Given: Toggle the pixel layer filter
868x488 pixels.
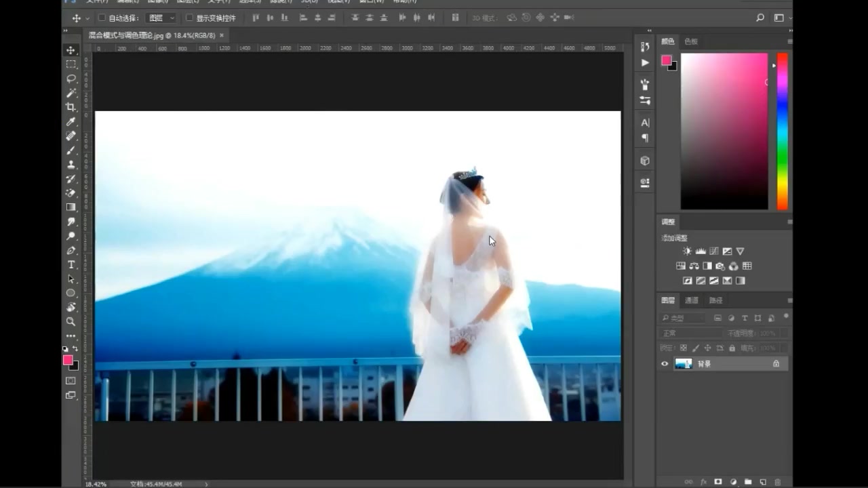Looking at the screenshot, I should pyautogui.click(x=718, y=318).
